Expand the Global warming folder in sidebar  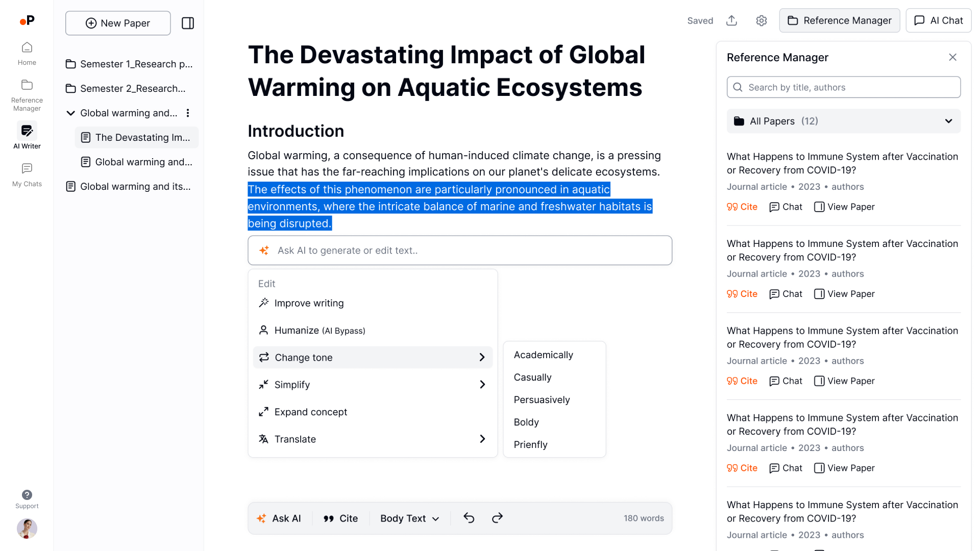click(70, 113)
